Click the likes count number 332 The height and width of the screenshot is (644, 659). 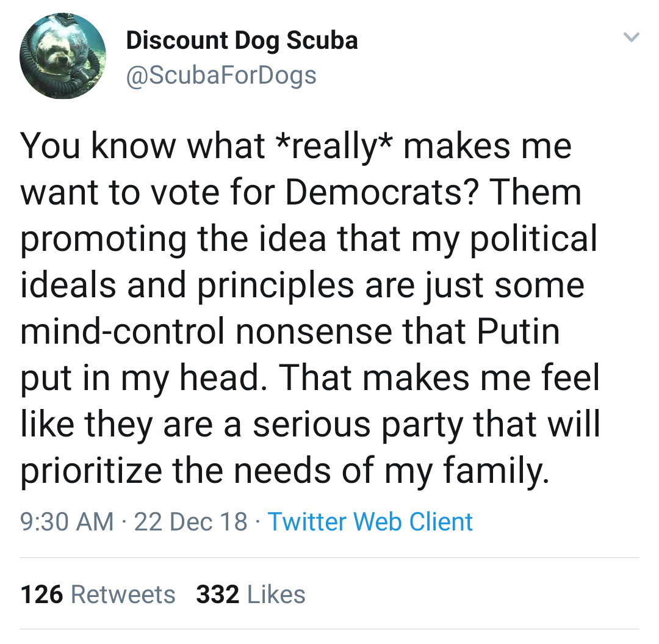[x=217, y=595]
